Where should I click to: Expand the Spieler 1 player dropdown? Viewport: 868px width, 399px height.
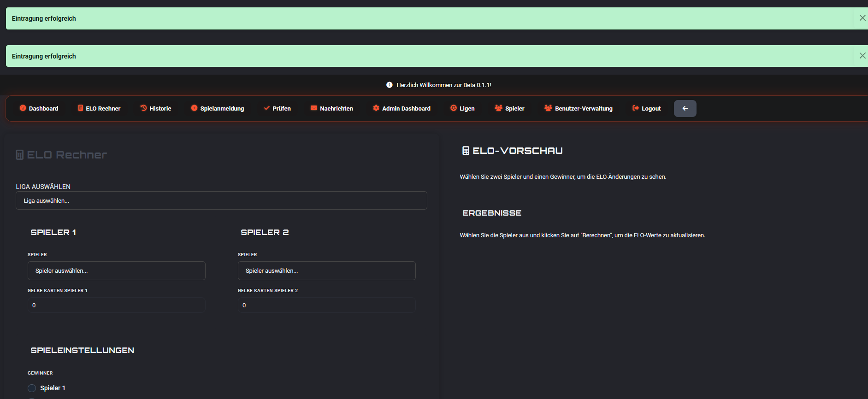pyautogui.click(x=116, y=271)
